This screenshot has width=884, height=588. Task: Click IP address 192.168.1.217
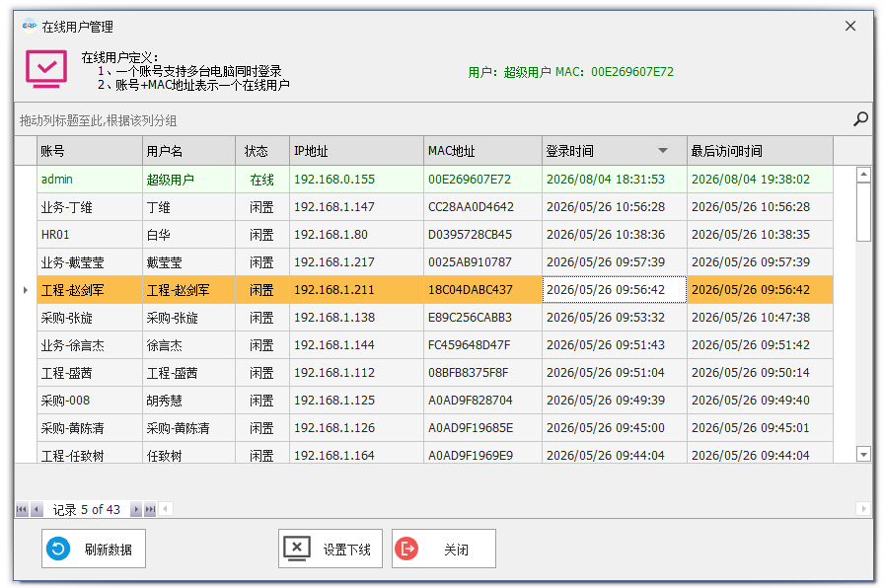tap(356, 262)
